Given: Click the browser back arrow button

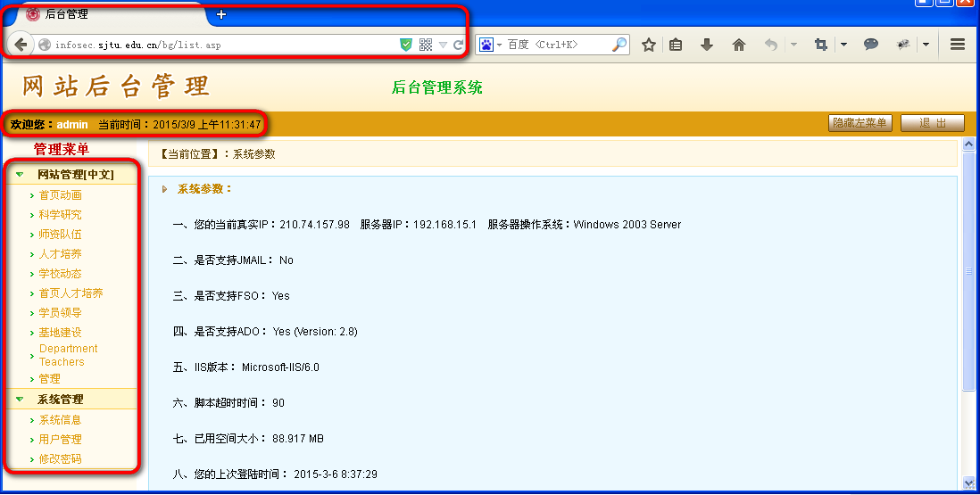Looking at the screenshot, I should pos(21,45).
